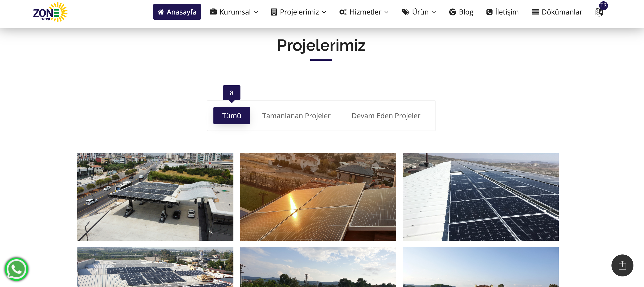Click the home icon in Anasayfa
The image size is (644, 287).
[x=161, y=12]
